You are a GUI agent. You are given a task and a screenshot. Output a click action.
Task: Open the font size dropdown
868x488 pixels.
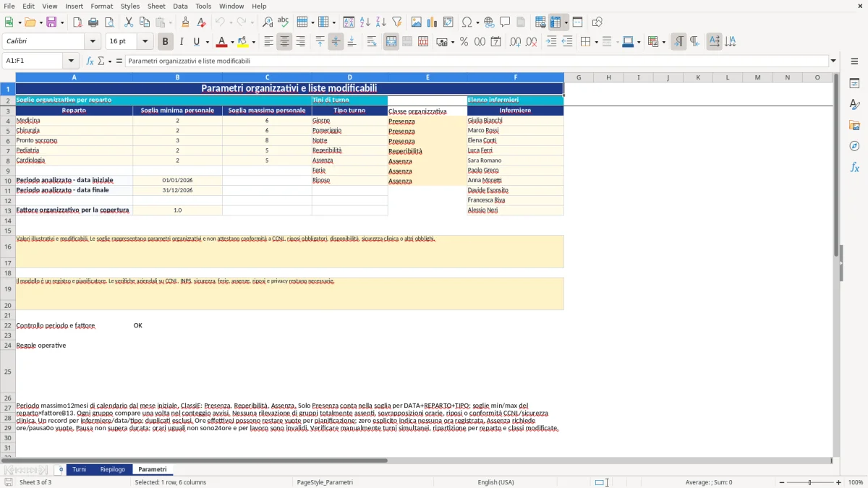145,42
